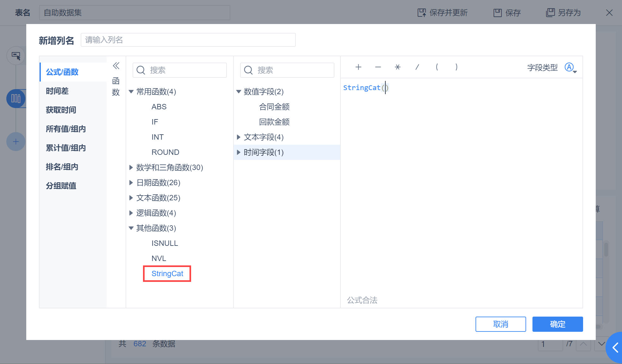Click the 确定 confirm button
The width and height of the screenshot is (622, 364).
557,324
